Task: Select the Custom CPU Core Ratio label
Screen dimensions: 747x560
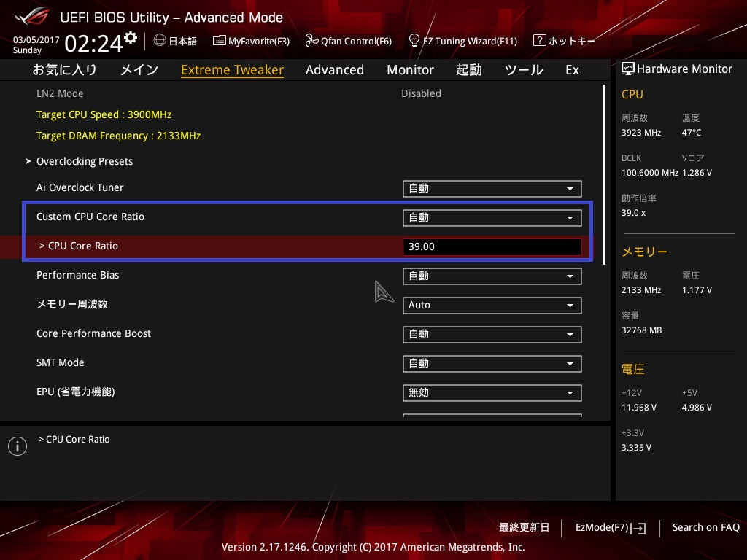Action: (x=90, y=217)
